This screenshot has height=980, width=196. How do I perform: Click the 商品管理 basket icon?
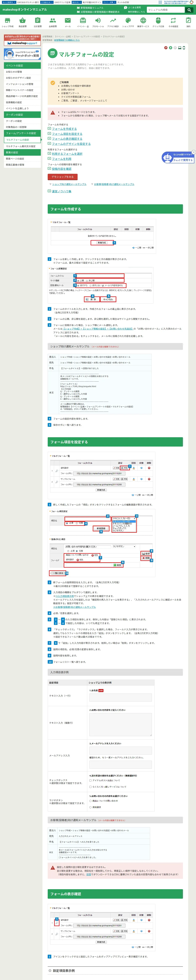click(22, 20)
